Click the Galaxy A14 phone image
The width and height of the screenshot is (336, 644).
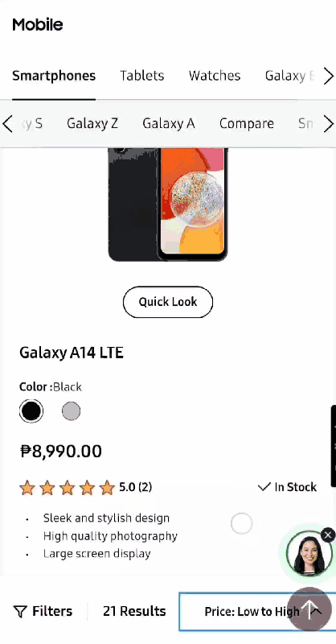coord(168,204)
